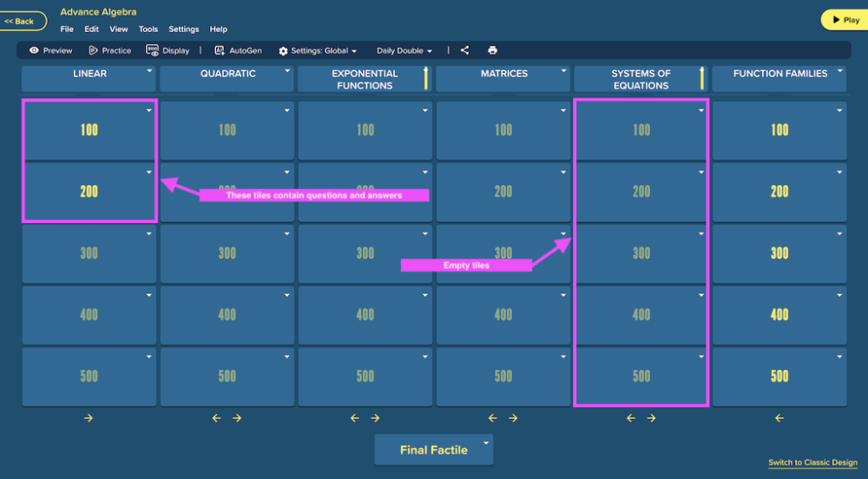
Task: Move QUADRATIC column left arrow
Action: (x=216, y=418)
